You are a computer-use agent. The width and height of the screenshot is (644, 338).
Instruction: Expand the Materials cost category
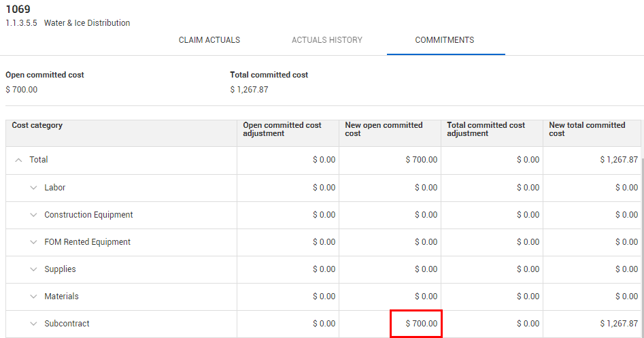pyautogui.click(x=33, y=297)
